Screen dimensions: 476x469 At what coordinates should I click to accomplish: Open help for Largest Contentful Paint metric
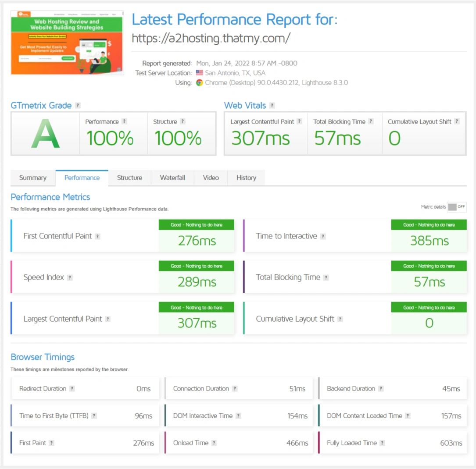pyautogui.click(x=108, y=319)
